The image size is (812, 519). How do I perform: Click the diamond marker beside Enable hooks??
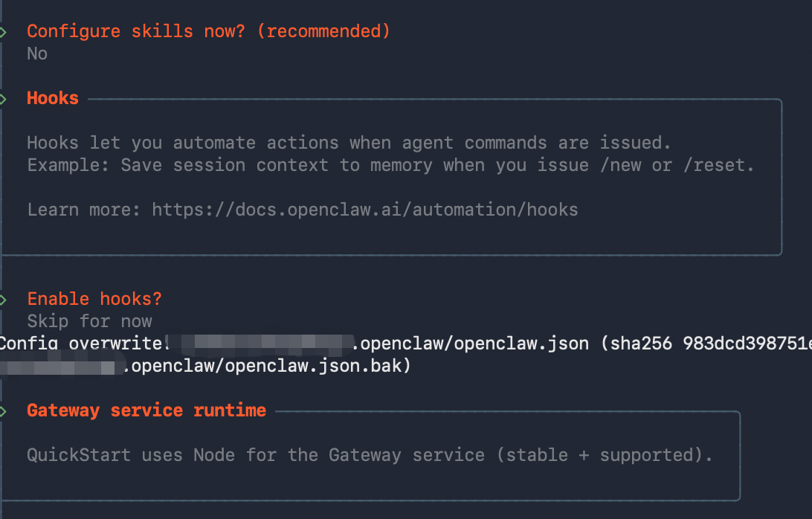click(2, 300)
